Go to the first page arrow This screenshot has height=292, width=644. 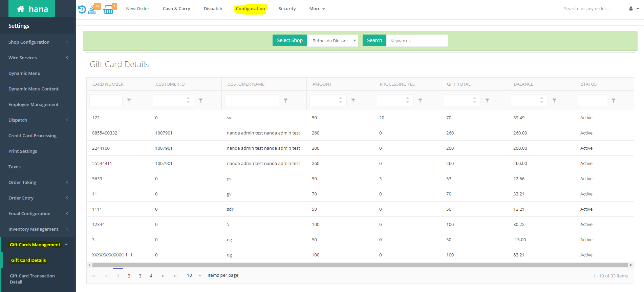[94, 276]
